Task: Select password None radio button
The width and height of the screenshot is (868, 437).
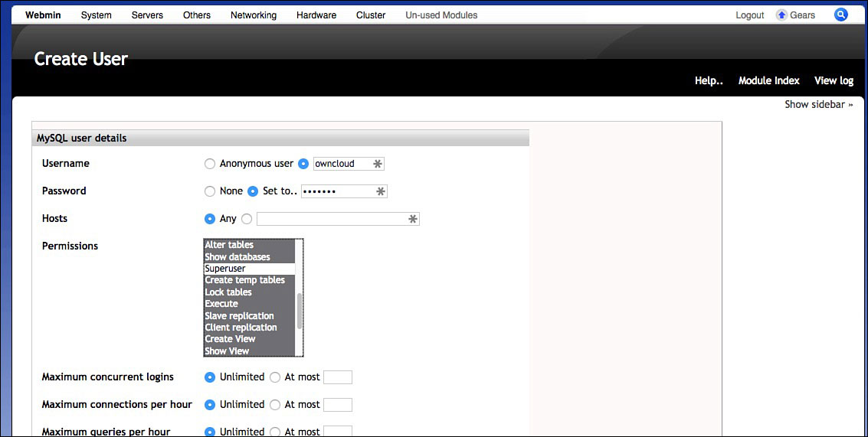Action: coord(210,191)
